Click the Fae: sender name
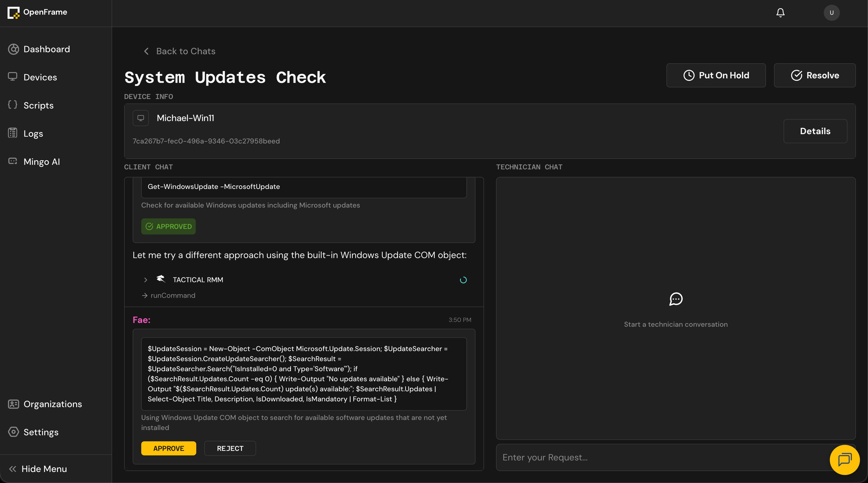The width and height of the screenshot is (868, 483). pos(141,319)
